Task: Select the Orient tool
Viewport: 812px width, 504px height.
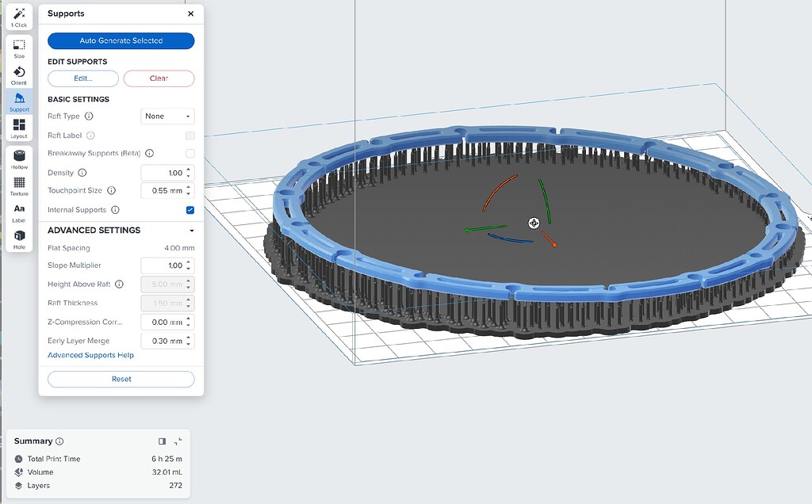Action: [x=18, y=75]
